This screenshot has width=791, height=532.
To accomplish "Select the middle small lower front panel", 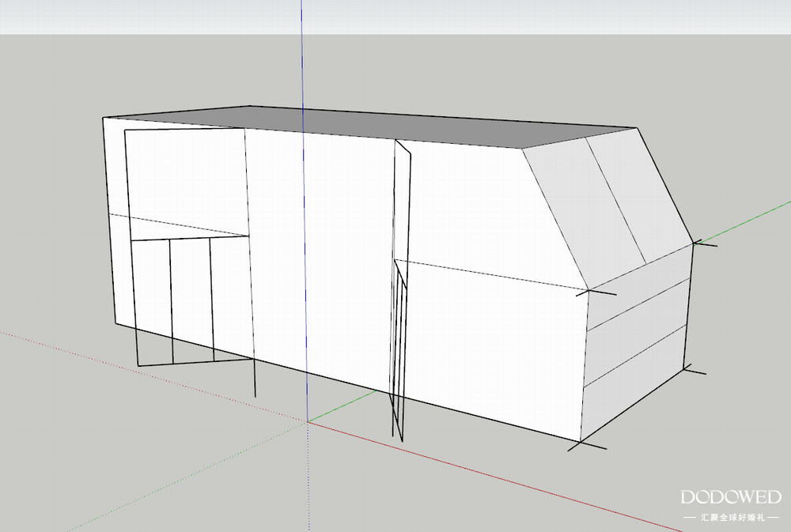I will (x=191, y=299).
